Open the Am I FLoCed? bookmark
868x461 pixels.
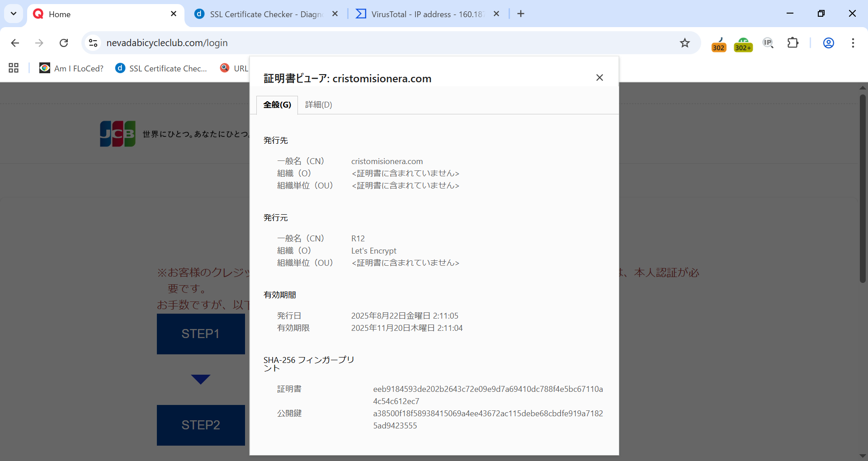71,68
